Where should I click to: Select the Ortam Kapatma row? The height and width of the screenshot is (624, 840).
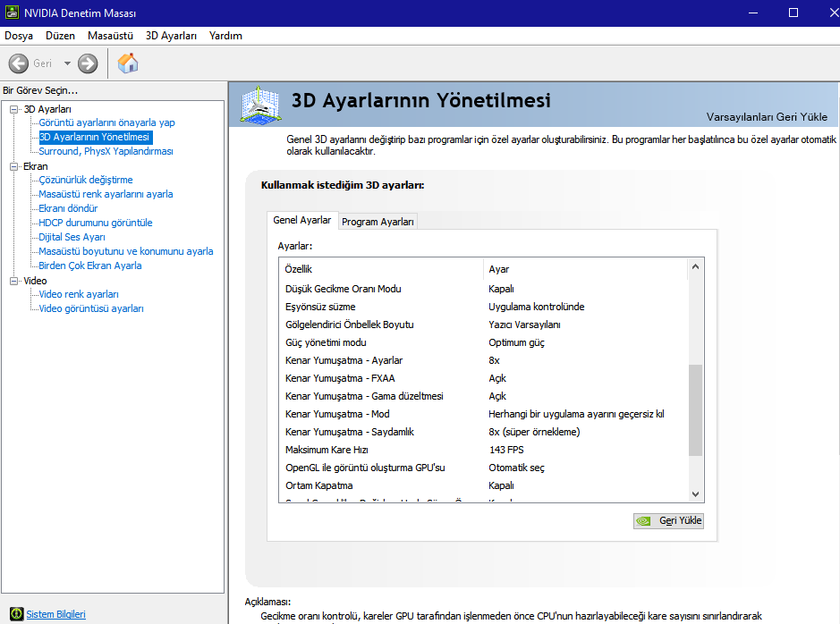coord(483,486)
